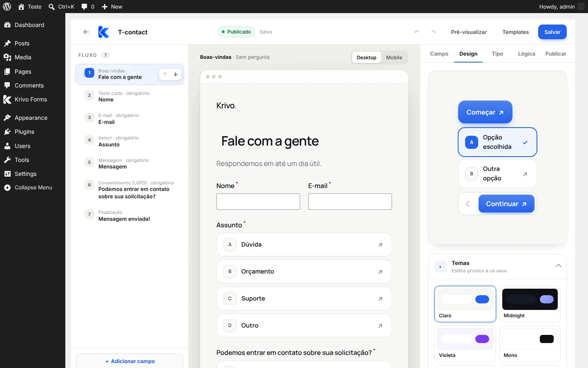Move Boas-vindas step down
The image size is (588, 368).
coord(176,74)
